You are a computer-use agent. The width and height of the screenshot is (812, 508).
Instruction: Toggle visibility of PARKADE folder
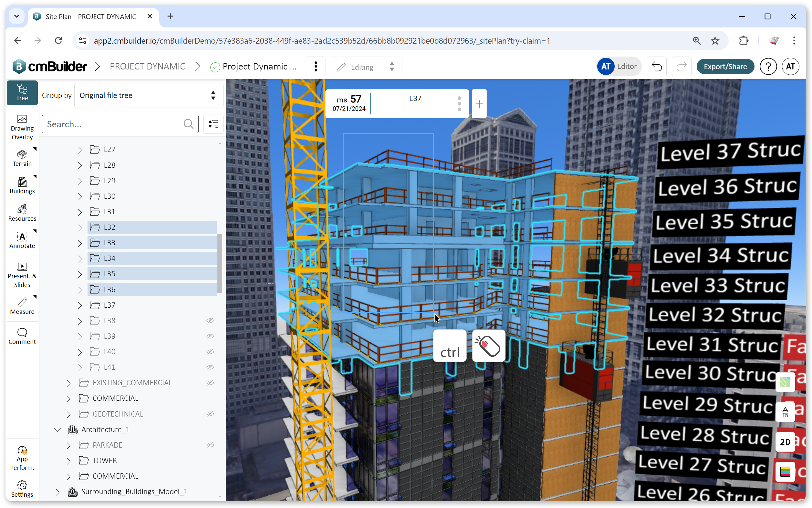click(210, 445)
